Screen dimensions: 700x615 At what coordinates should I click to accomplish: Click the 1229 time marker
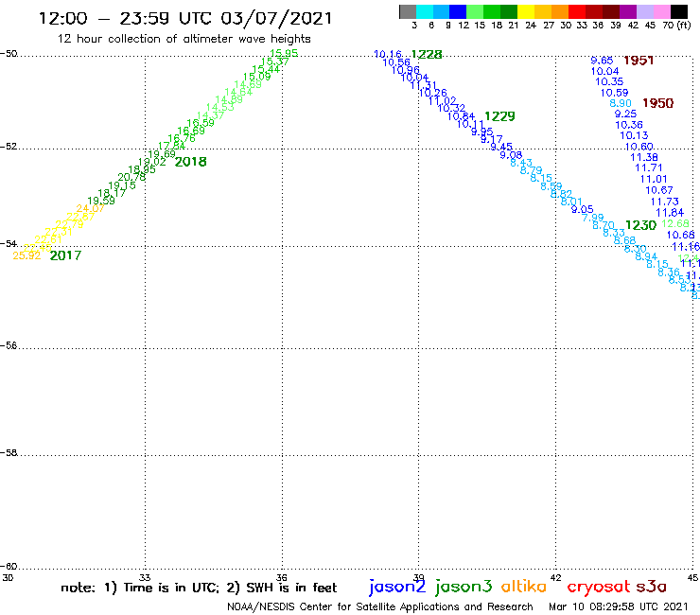[x=499, y=116]
